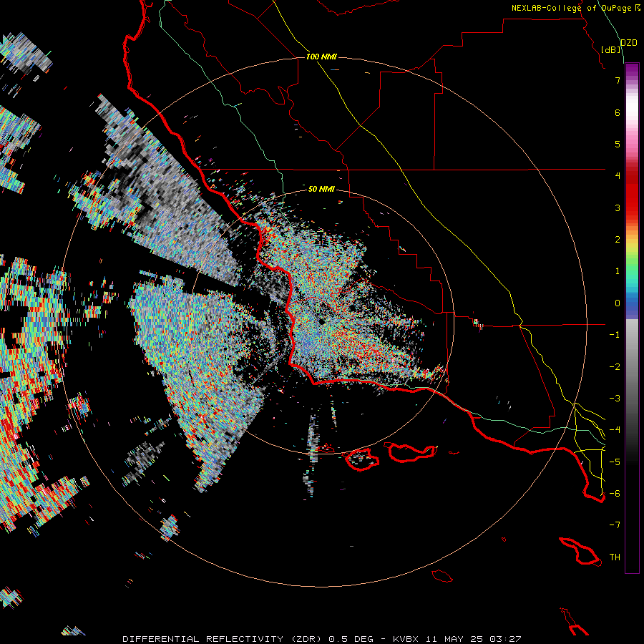Click the -5 dB label on color scale
This screenshot has height=644, width=644.
click(615, 462)
